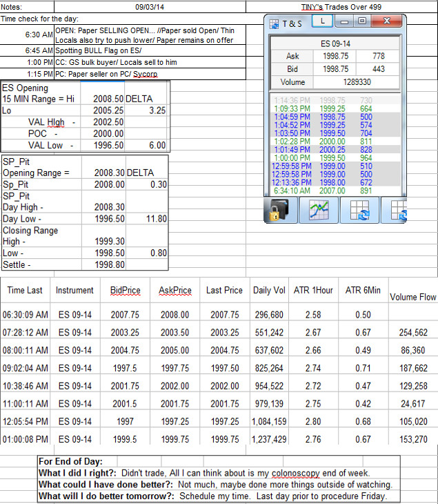Select the POC value 2000.00
The width and height of the screenshot is (438, 504).
click(103, 133)
